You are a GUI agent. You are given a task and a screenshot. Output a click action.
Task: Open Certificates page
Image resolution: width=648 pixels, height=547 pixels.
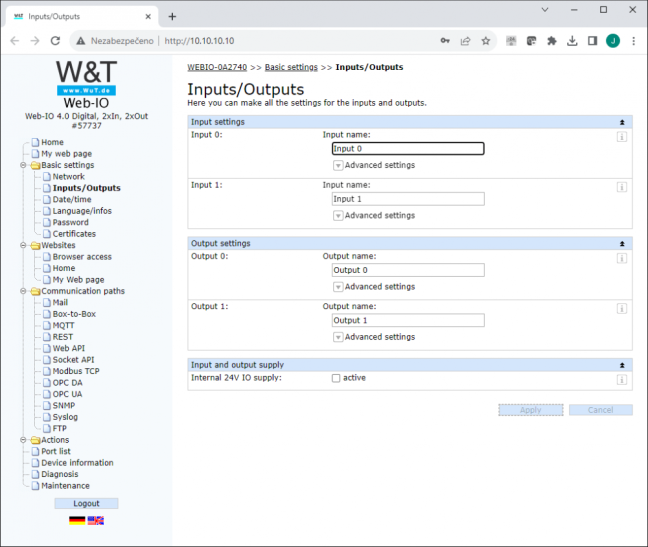(74, 234)
